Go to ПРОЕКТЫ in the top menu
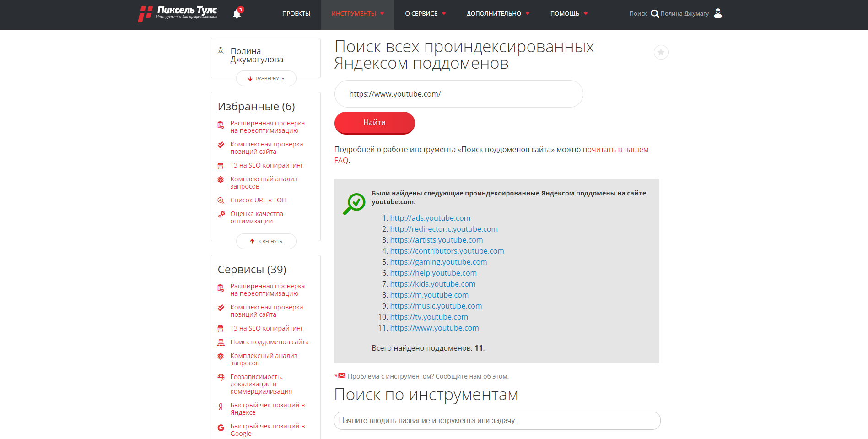Viewport: 868px width, 439px height. coord(296,14)
